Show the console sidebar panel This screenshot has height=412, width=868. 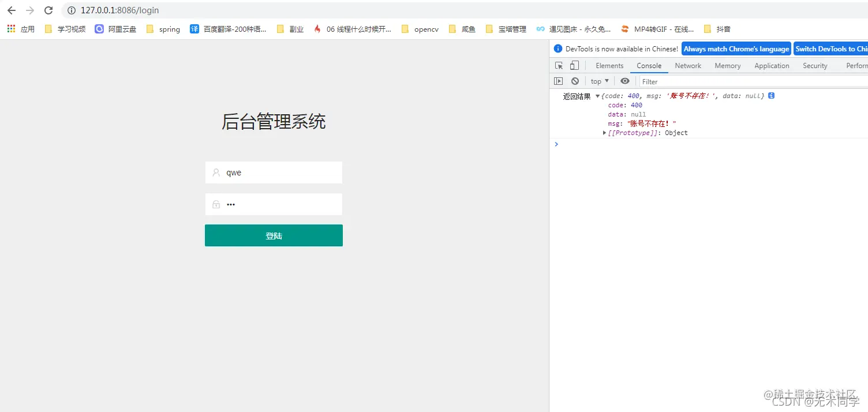point(558,81)
